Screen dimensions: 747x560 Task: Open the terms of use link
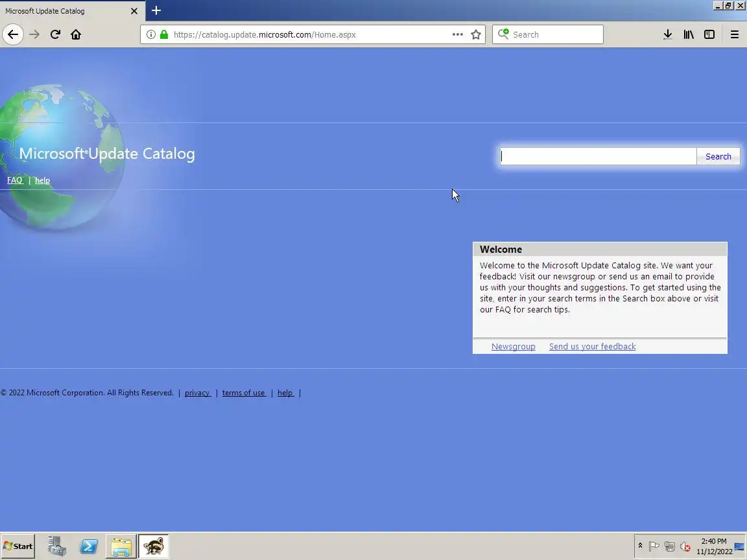[x=243, y=393]
